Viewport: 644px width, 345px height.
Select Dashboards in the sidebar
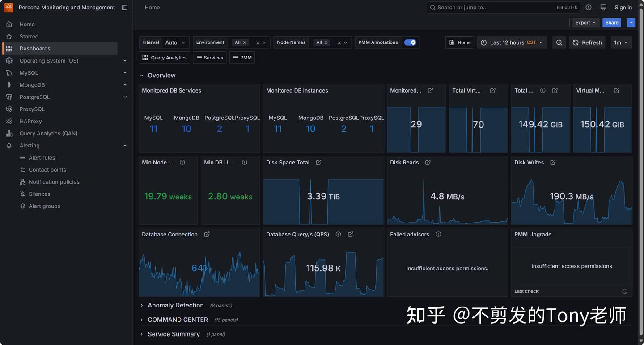tap(60, 48)
